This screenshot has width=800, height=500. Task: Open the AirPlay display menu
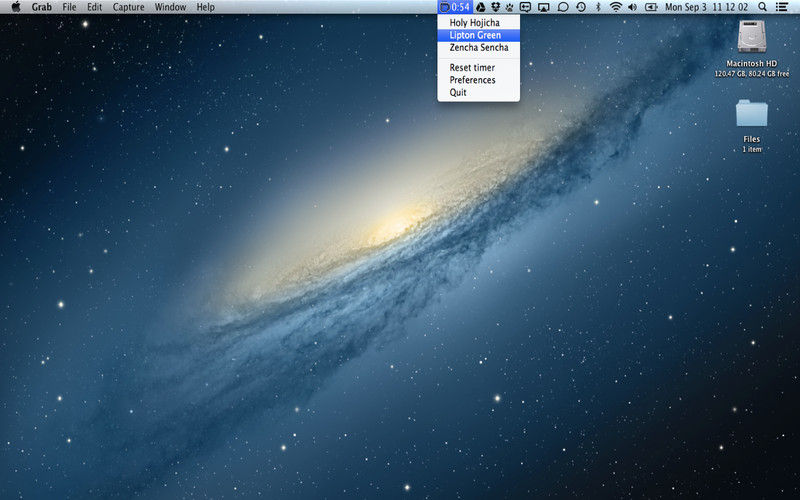544,7
